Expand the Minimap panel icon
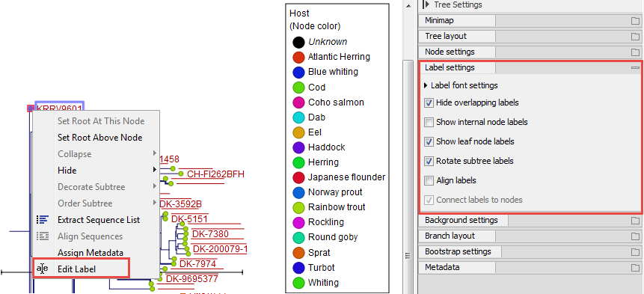The height and width of the screenshot is (294, 644). pyautogui.click(x=635, y=20)
